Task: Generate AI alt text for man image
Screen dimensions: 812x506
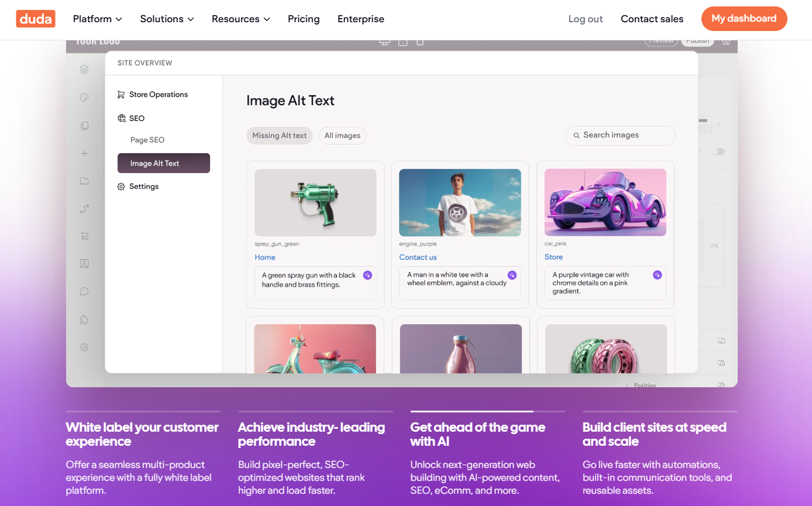Action: (512, 275)
